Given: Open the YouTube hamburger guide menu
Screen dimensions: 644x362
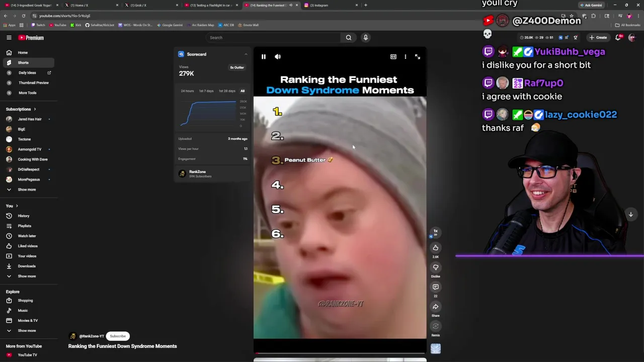Looking at the screenshot, I should point(9,38).
